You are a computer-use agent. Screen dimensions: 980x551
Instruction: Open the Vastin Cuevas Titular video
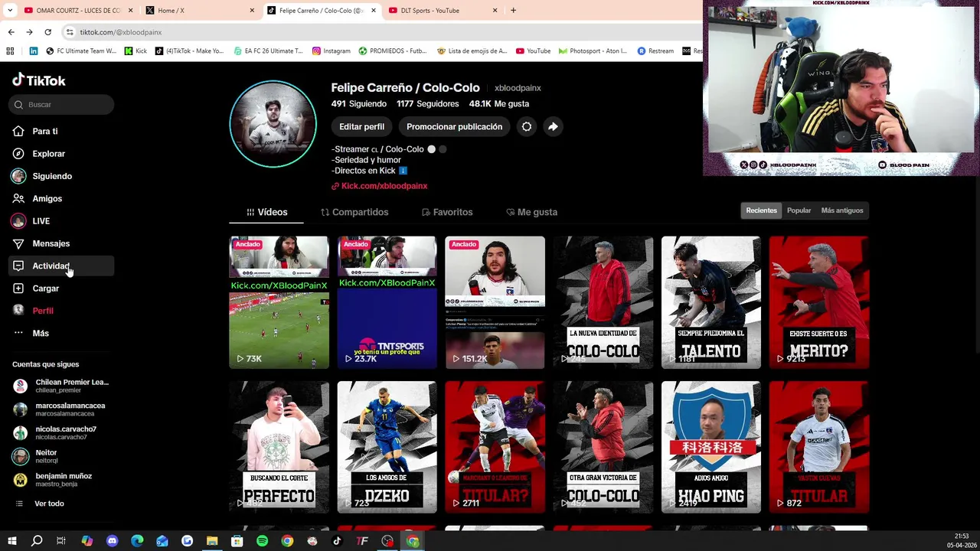pos(819,447)
